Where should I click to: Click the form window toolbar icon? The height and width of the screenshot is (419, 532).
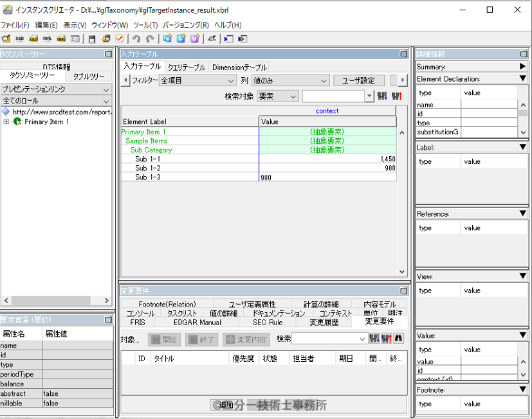point(75,39)
